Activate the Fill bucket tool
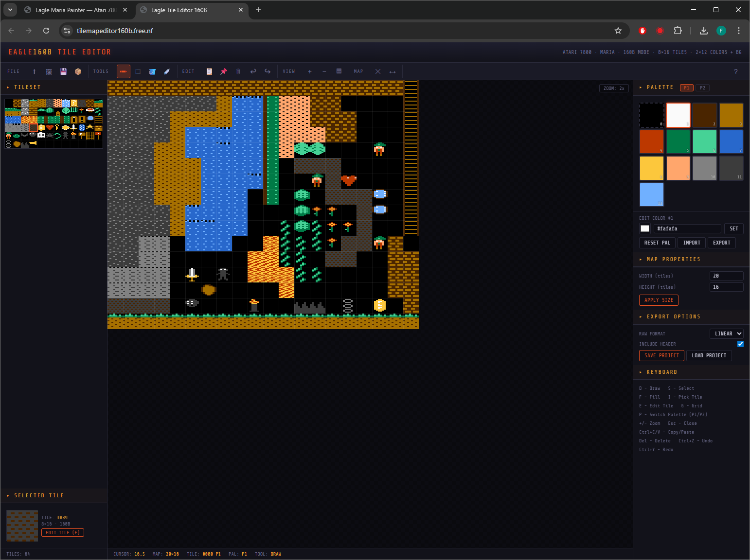Viewport: 750px width, 560px height. click(x=152, y=71)
